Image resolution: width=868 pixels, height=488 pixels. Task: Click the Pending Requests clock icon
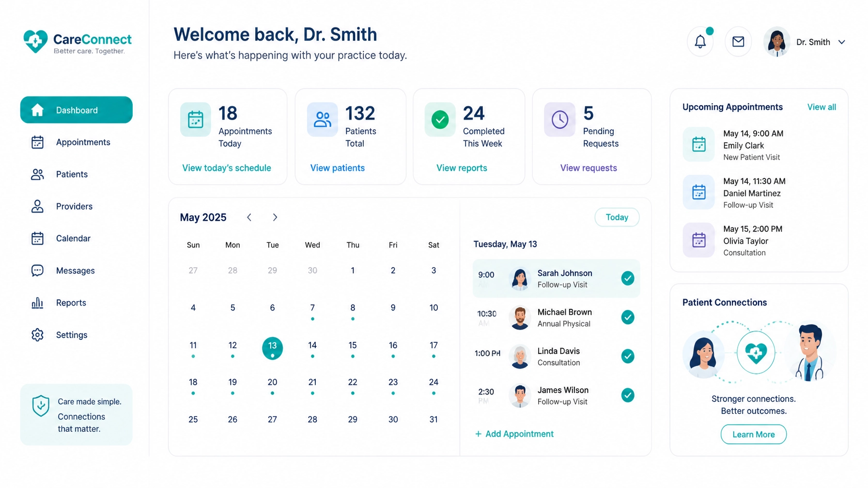559,119
